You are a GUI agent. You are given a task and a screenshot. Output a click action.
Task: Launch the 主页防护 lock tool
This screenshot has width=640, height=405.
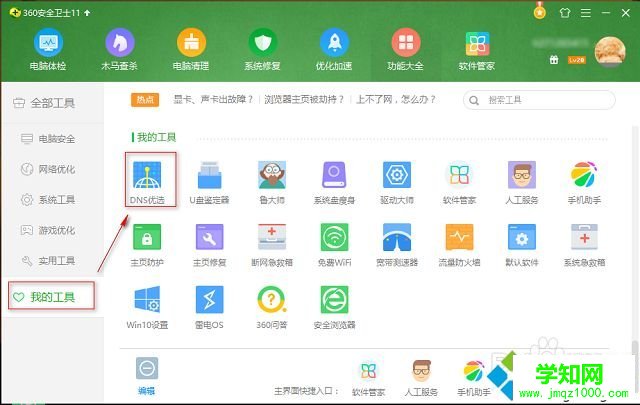click(147, 245)
